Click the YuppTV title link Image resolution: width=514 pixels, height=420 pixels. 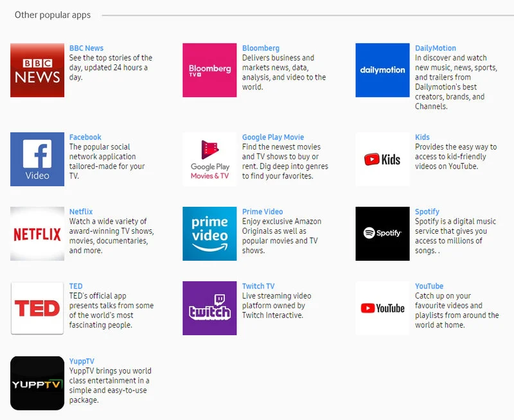tap(82, 362)
